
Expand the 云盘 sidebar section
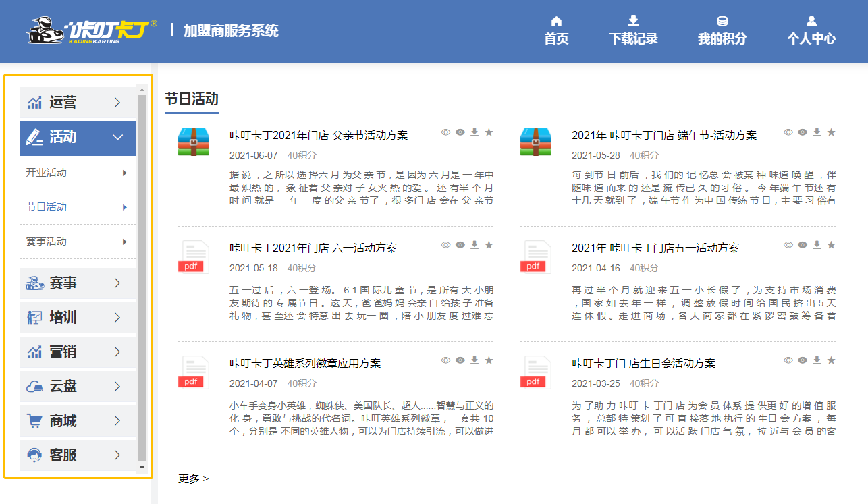coord(78,387)
